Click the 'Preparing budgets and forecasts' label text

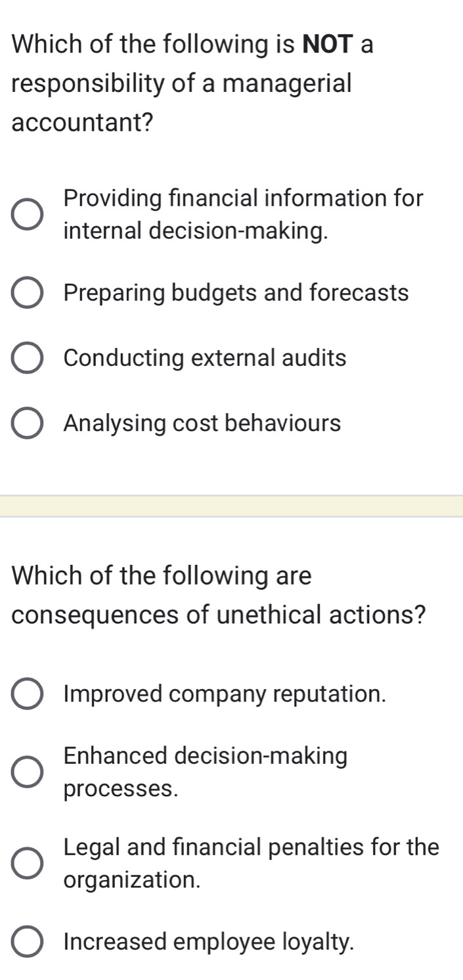tap(236, 293)
